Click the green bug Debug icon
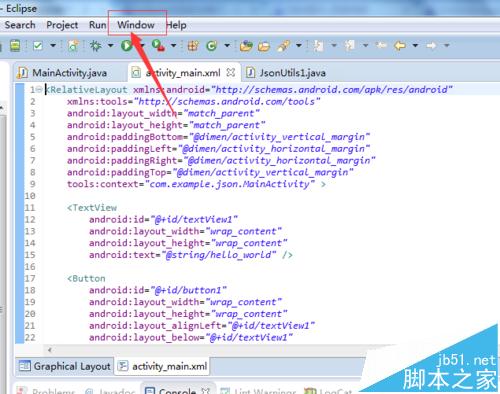This screenshot has height=394, width=500. 96,45
